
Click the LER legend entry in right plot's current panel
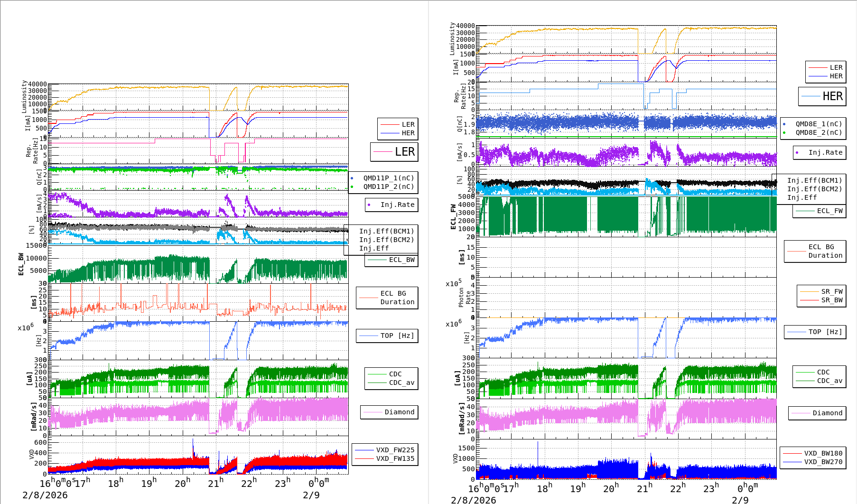coord(826,67)
